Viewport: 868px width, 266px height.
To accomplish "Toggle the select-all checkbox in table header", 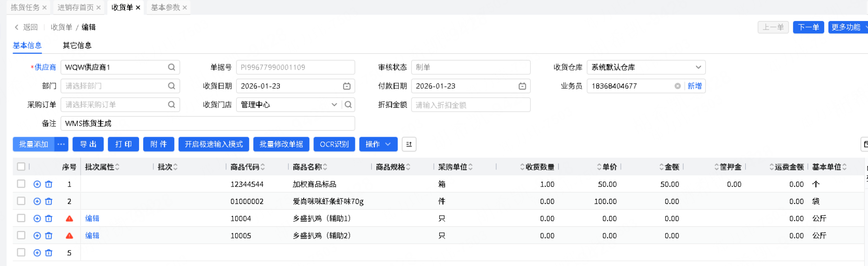I will [x=21, y=167].
